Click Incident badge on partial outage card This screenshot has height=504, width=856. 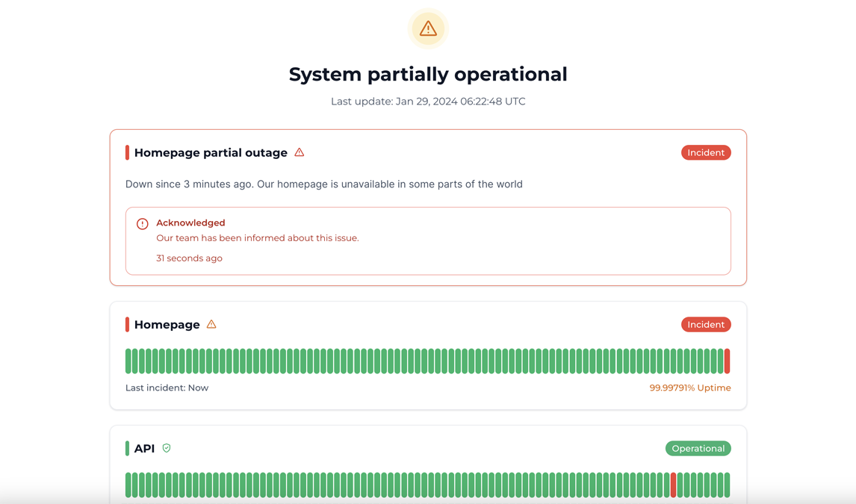coord(705,152)
